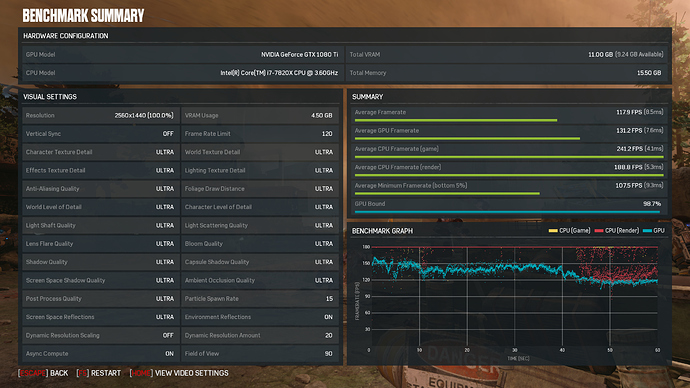Select the yellow CPU (Game) legend swatch
Screen dimensions: 690x388
(x=553, y=231)
